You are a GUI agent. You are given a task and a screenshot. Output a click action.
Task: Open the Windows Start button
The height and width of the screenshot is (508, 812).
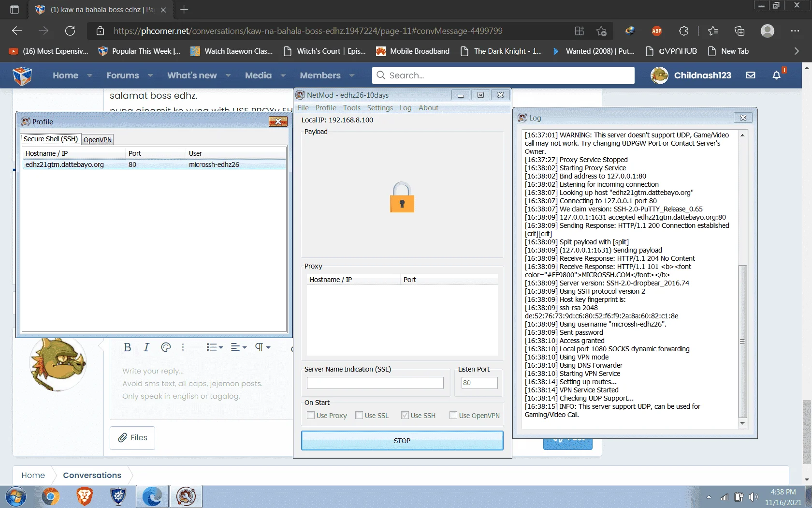point(16,496)
